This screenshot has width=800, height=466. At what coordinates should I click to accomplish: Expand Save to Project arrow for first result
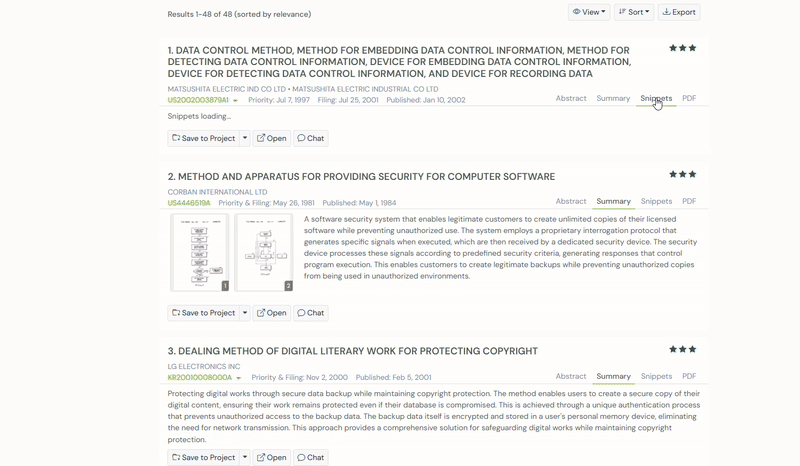click(245, 139)
